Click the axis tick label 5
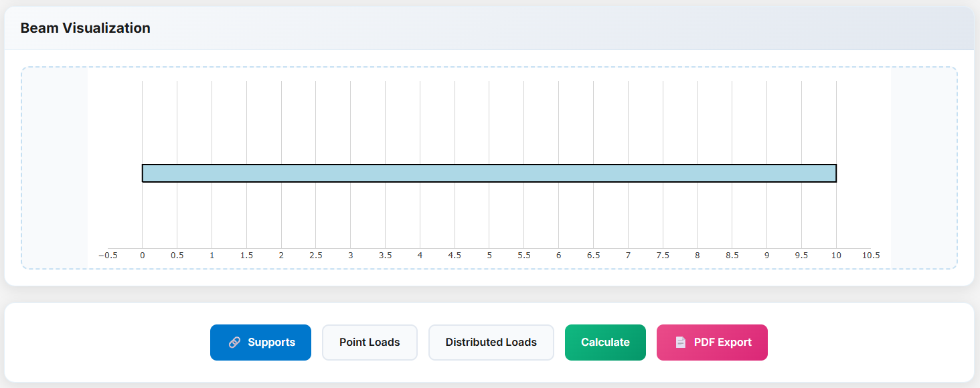This screenshot has width=980, height=388. 489,256
